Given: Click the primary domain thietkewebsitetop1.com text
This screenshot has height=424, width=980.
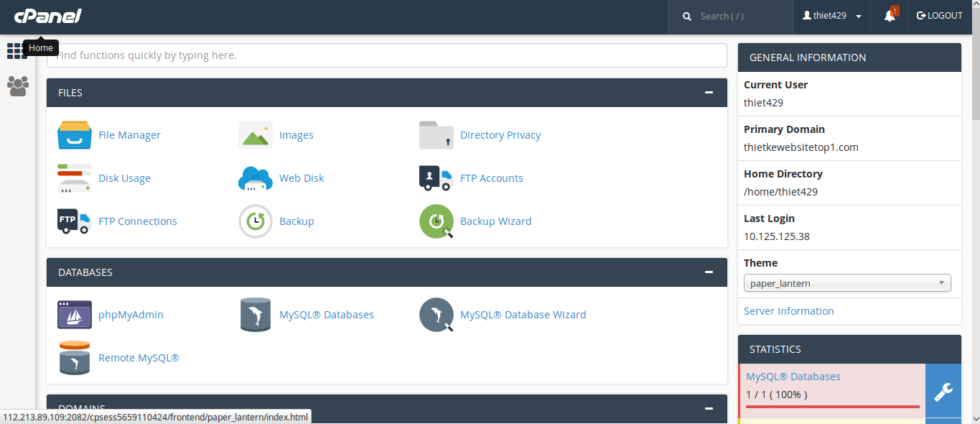Looking at the screenshot, I should click(801, 147).
